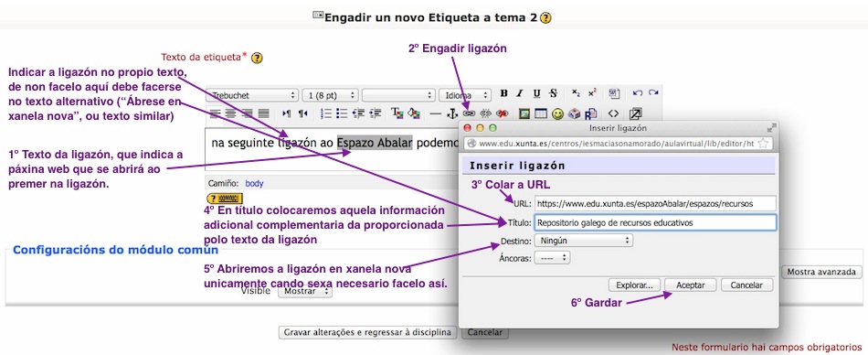Open the Áncoras dropdown
Viewport: 868px width, 355px height.
(x=552, y=258)
